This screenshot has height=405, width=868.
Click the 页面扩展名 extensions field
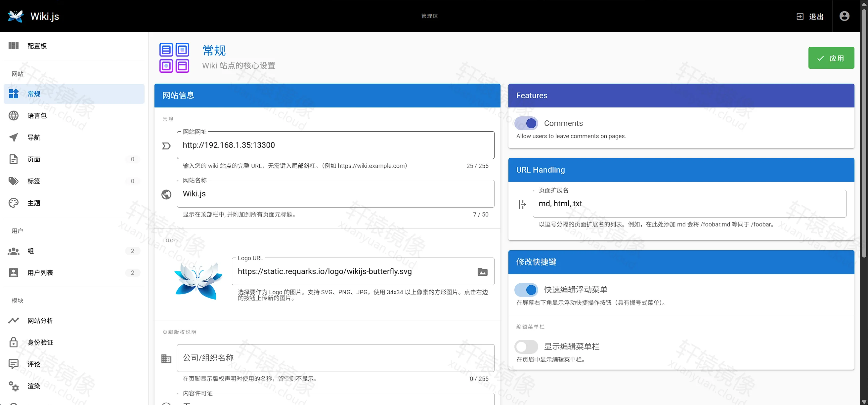689,204
